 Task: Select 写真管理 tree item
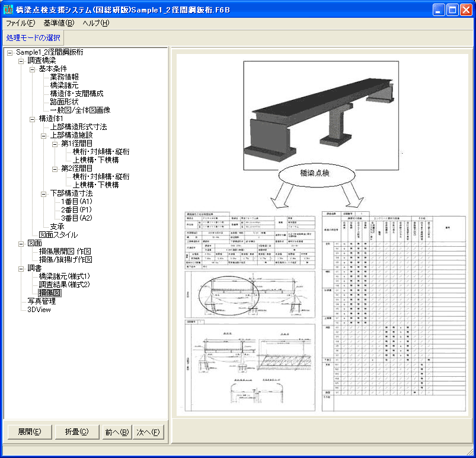[x=41, y=301]
